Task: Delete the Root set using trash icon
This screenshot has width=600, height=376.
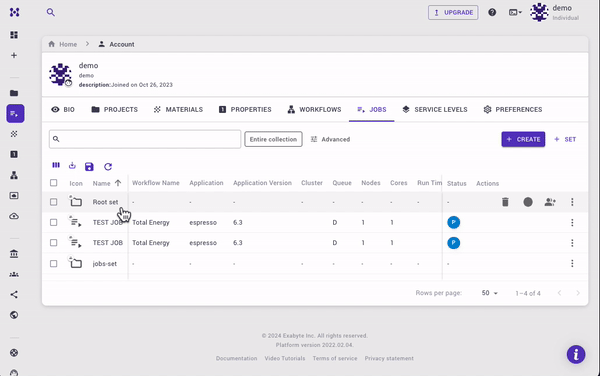Action: 505,202
